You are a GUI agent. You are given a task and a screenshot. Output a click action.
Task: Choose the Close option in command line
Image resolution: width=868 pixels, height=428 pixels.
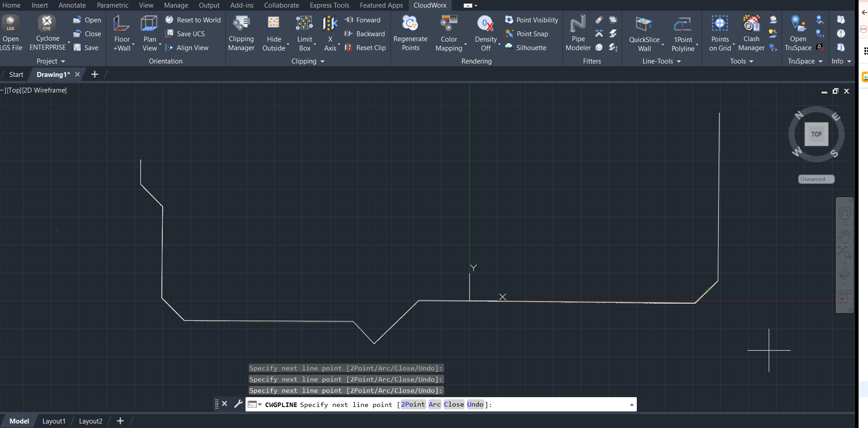[x=453, y=405]
